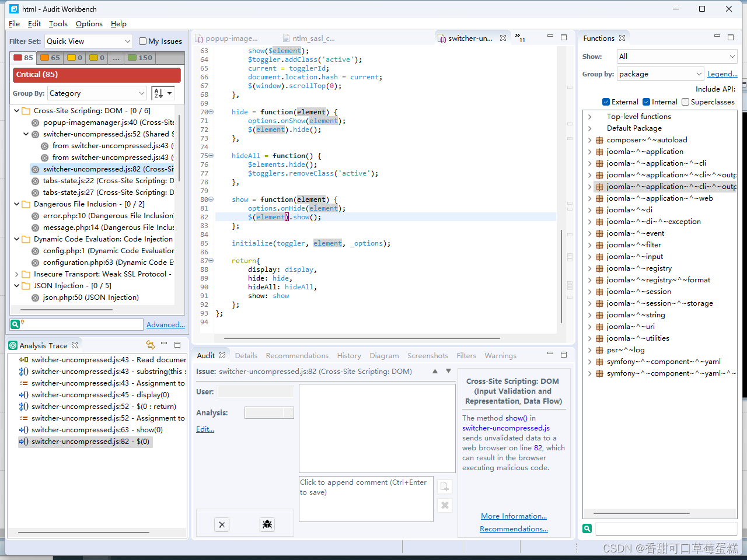Minimize the Functions panel

point(717,37)
